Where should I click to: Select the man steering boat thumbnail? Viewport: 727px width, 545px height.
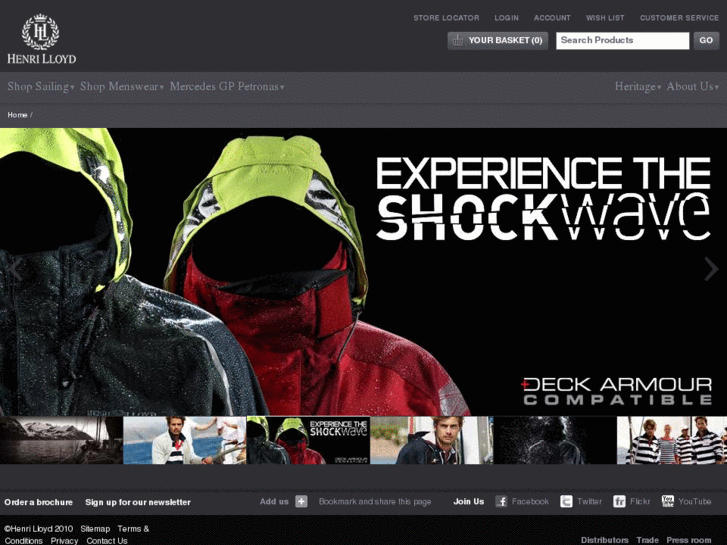[185, 440]
